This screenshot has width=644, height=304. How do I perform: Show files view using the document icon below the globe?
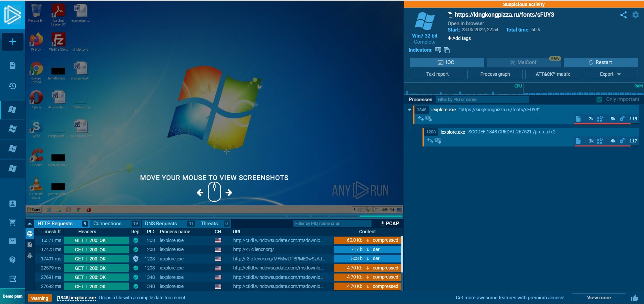click(x=30, y=245)
